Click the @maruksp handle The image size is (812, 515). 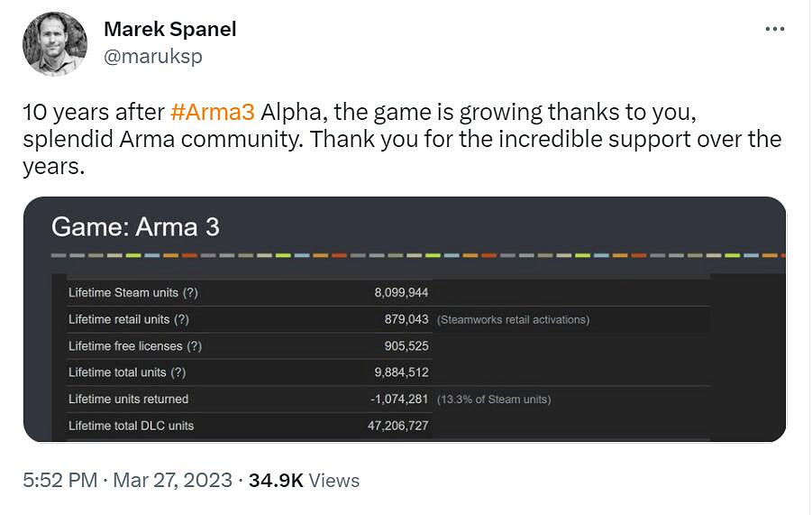[152, 56]
